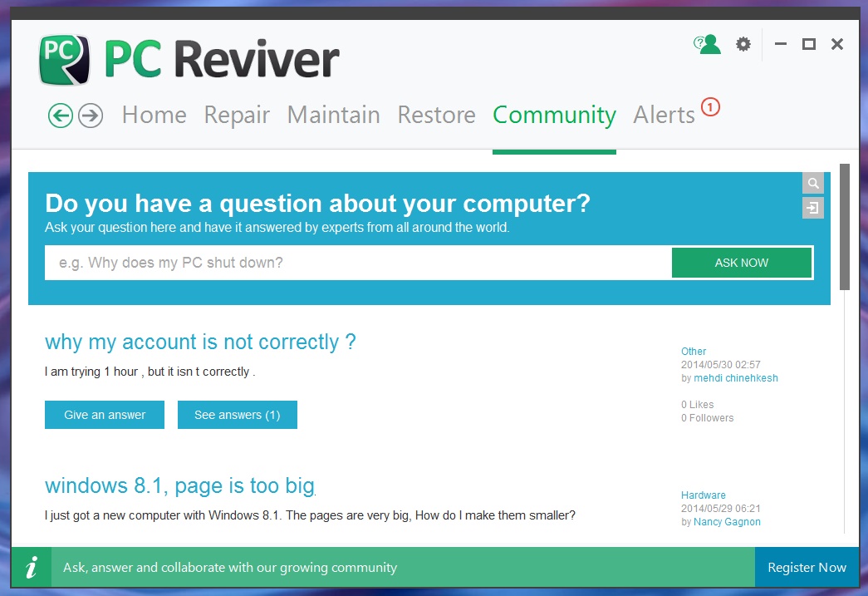Click 'Do you have a question about your computer?' heading
Image resolution: width=868 pixels, height=596 pixels.
[x=318, y=204]
